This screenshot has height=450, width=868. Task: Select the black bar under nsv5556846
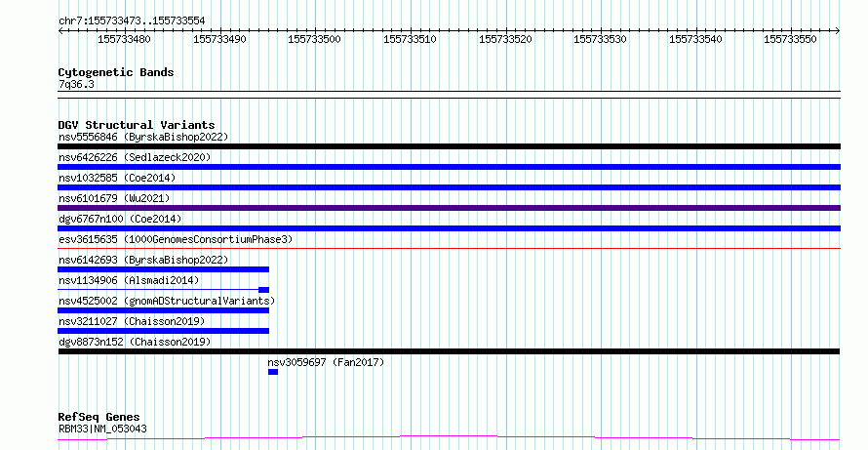coord(449,146)
